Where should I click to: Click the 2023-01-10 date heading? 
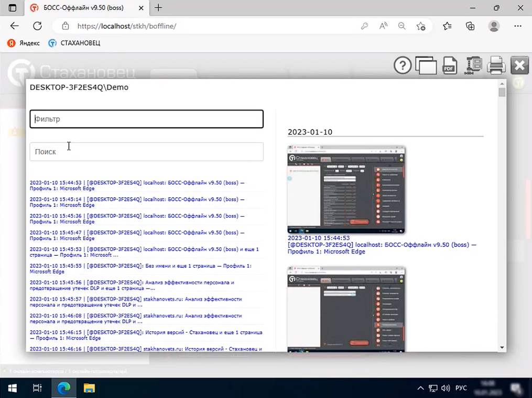point(310,132)
